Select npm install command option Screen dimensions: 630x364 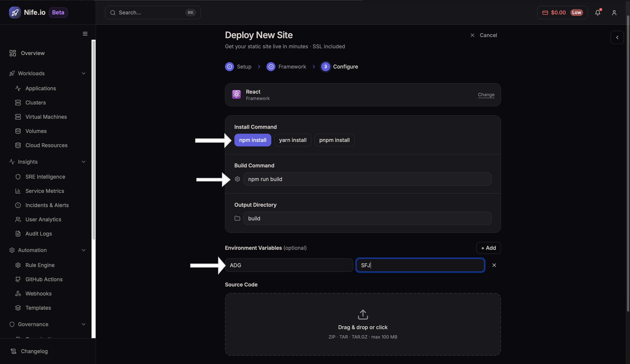(253, 140)
